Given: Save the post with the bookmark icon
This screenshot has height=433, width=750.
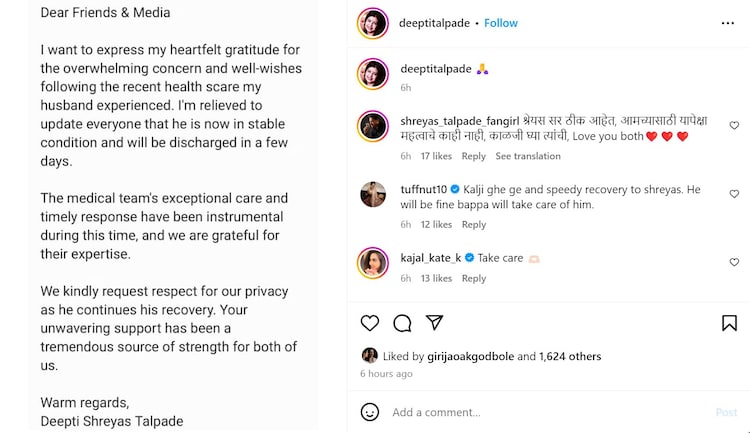Looking at the screenshot, I should pos(730,322).
